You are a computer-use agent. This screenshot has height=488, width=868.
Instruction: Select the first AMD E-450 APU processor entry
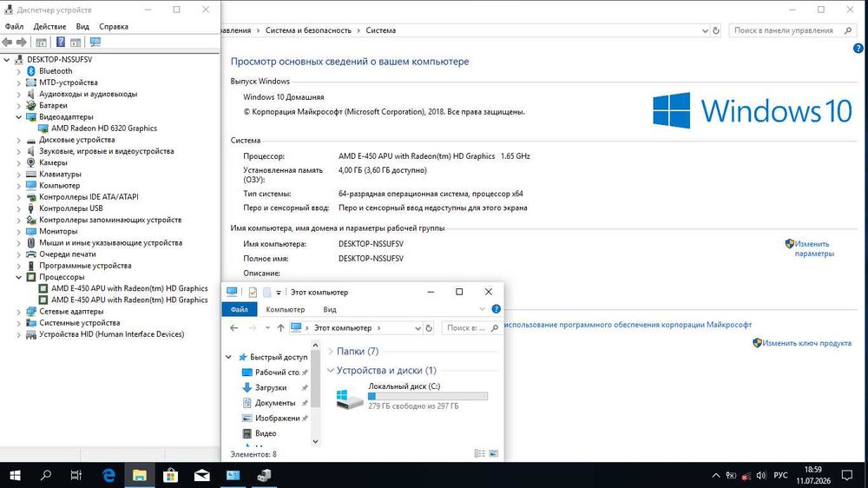(x=129, y=288)
